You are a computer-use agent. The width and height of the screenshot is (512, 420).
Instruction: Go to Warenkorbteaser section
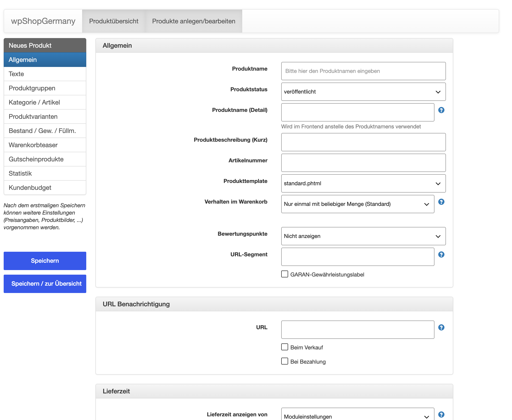(45, 145)
